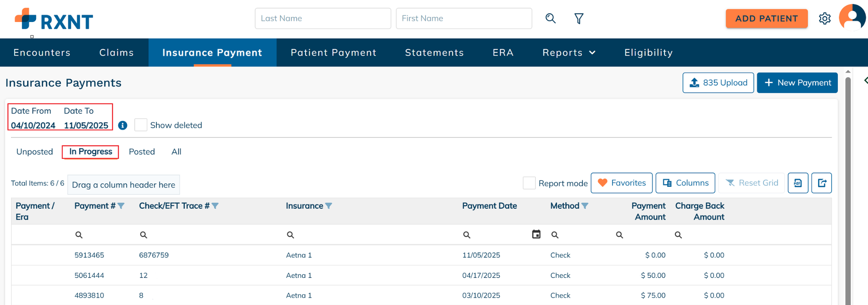This screenshot has height=305, width=868.
Task: Click the export grid share icon
Action: [821, 183]
